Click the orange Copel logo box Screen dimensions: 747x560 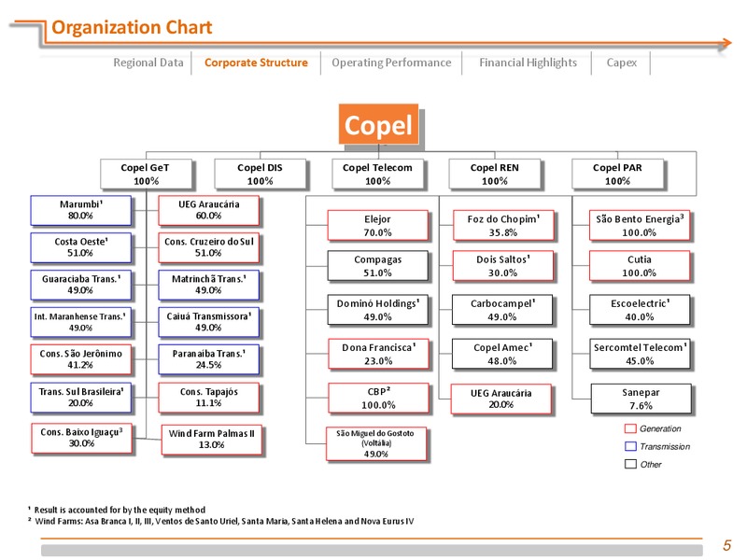click(378, 124)
